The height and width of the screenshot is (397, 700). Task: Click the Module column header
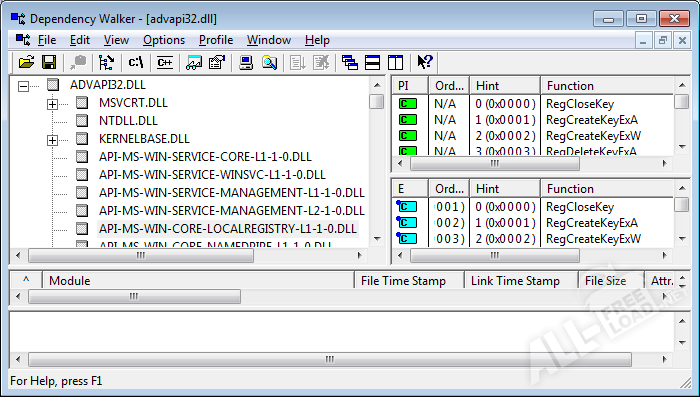(x=198, y=280)
